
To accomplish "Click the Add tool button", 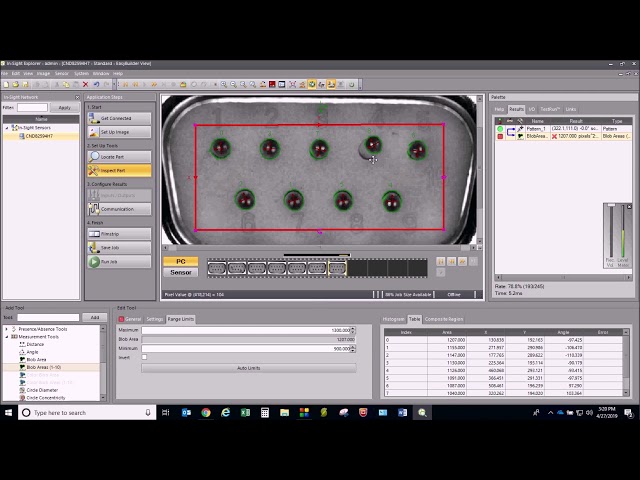I will 95,317.
